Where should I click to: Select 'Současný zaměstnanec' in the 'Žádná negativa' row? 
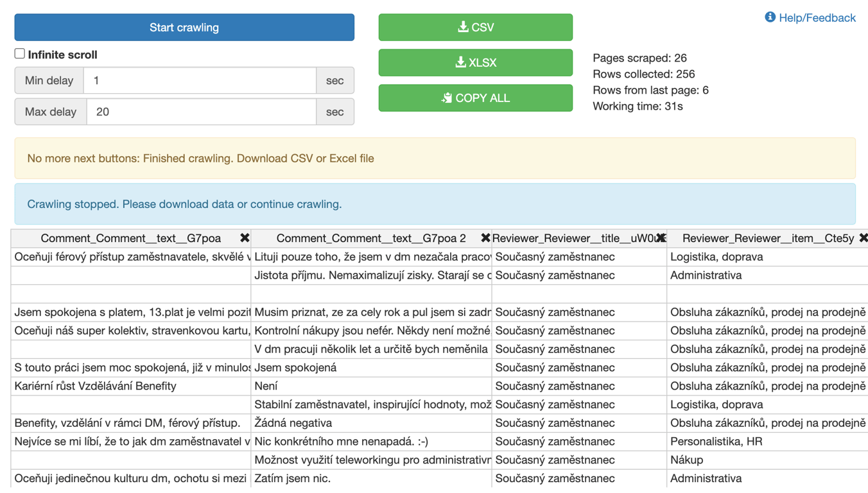tap(579, 424)
